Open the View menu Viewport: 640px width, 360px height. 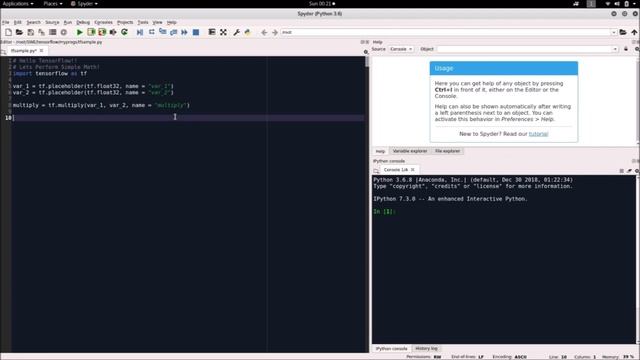point(157,22)
